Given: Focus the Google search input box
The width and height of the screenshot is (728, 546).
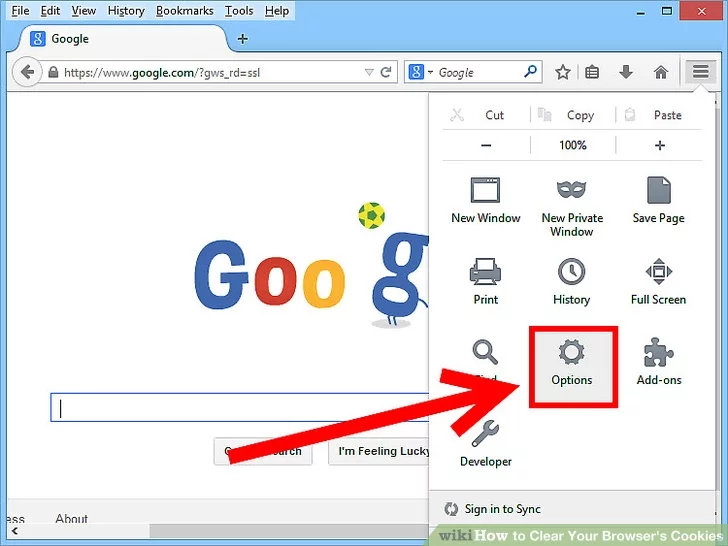Looking at the screenshot, I should click(240, 408).
